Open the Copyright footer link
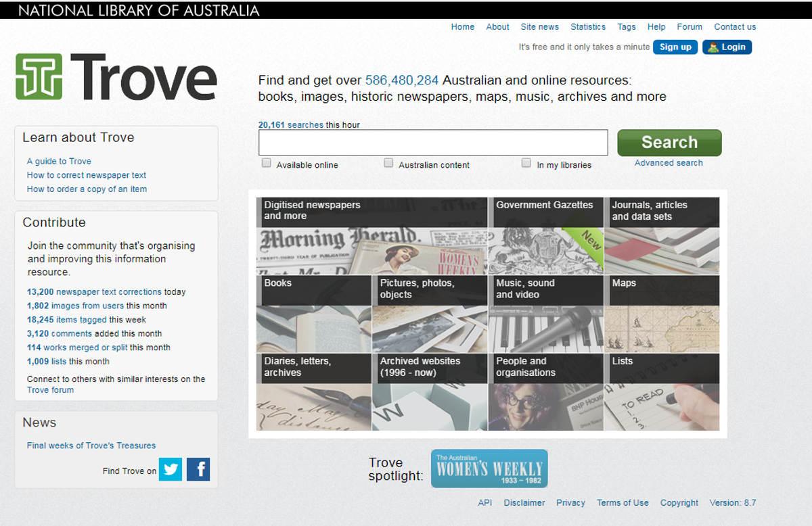 click(679, 502)
